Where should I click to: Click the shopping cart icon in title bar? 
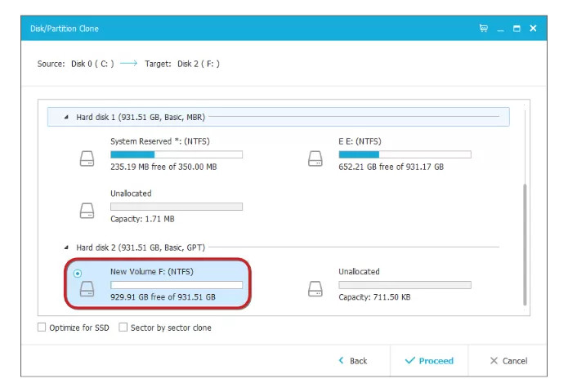484,29
